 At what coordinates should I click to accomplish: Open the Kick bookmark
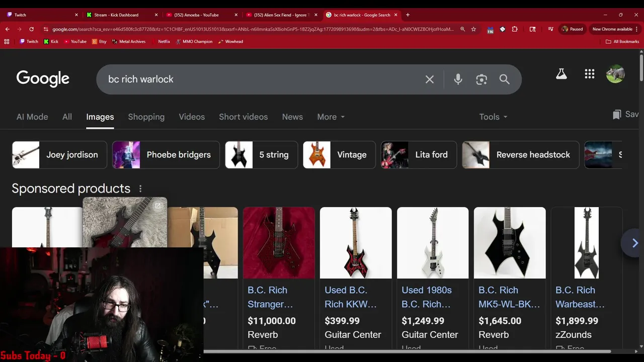51,42
